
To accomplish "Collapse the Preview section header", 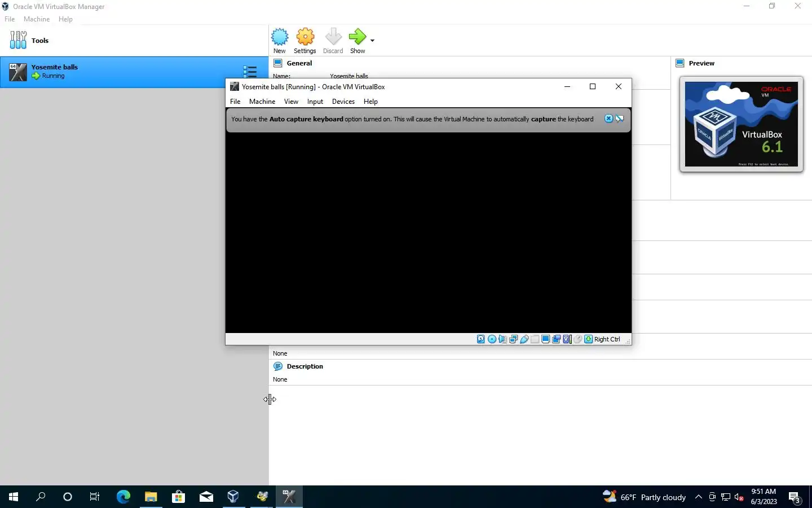I will tap(701, 63).
